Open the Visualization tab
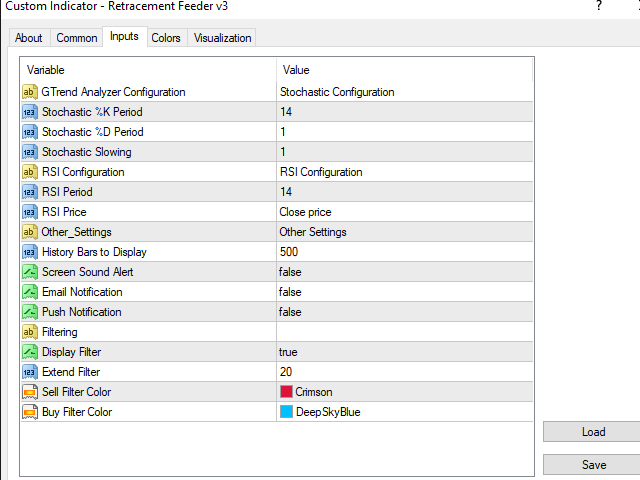 coord(223,38)
